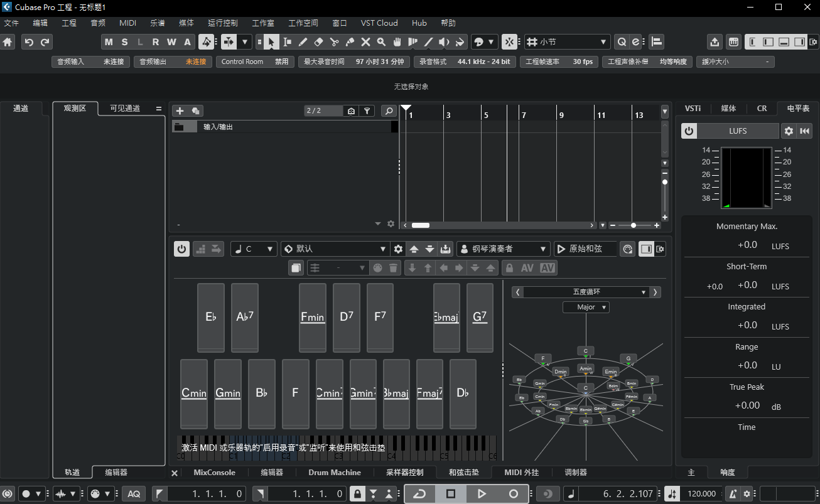Open the MIDI menu
Image resolution: width=820 pixels, height=504 pixels.
click(x=127, y=23)
